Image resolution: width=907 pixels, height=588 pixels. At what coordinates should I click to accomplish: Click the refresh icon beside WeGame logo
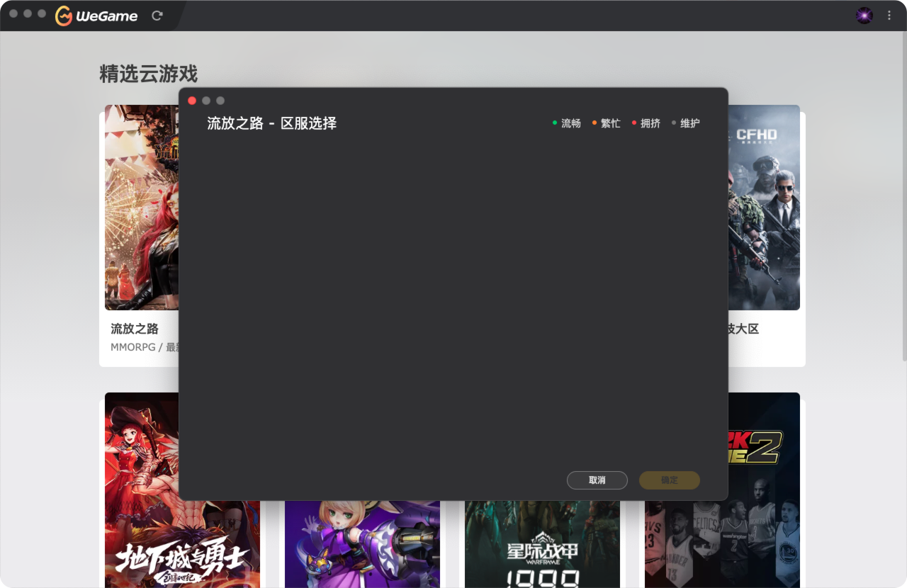click(157, 16)
